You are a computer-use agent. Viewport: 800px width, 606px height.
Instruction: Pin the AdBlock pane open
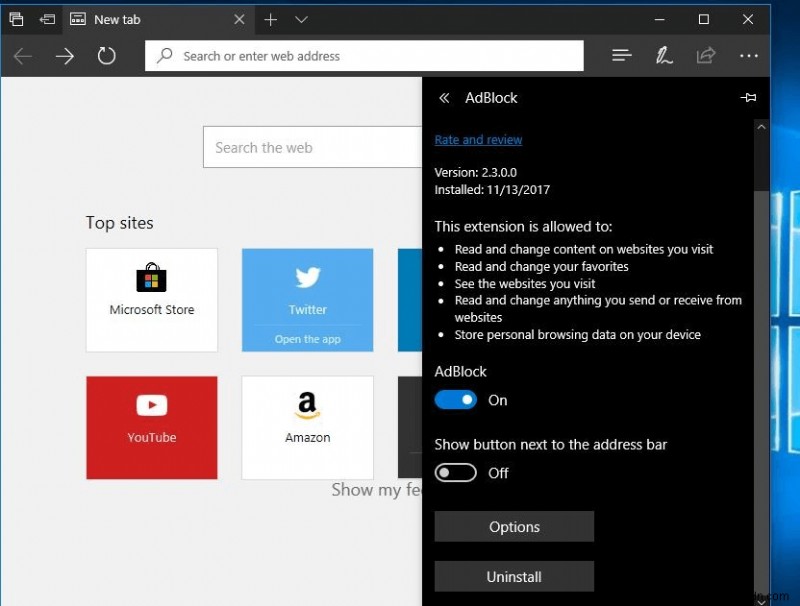pos(748,97)
